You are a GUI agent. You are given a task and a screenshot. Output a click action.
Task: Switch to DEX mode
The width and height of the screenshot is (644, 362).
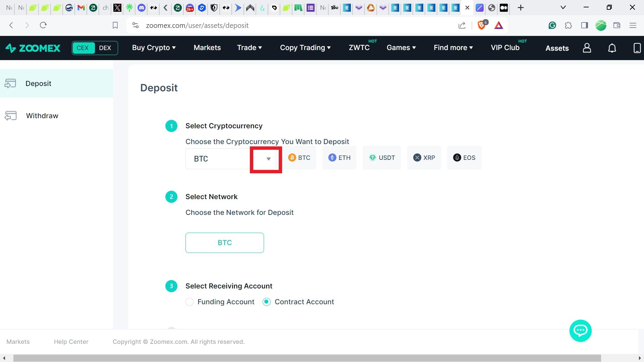[x=105, y=48]
